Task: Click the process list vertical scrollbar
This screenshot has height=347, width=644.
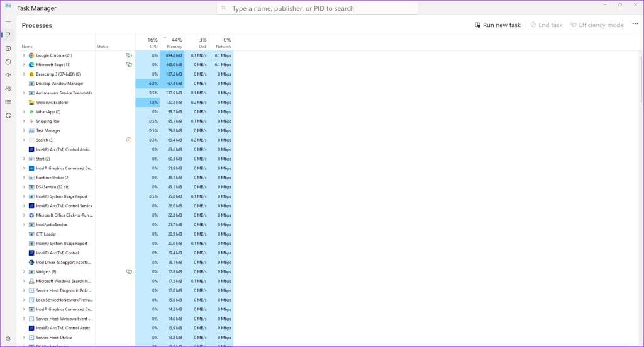Action: tap(641, 82)
